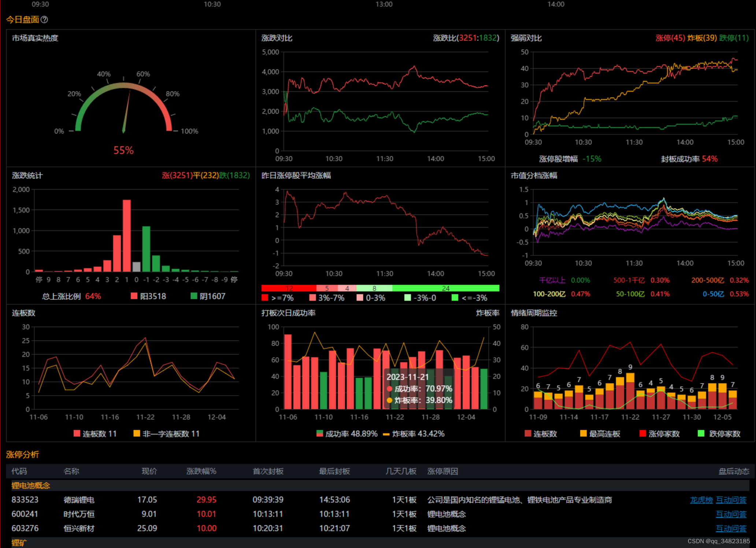Select stock code 600241
This screenshot has width=756, height=548.
coord(25,514)
